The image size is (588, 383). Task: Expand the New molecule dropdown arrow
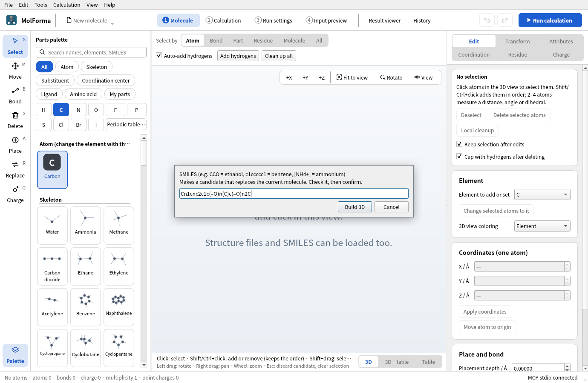pos(112,24)
